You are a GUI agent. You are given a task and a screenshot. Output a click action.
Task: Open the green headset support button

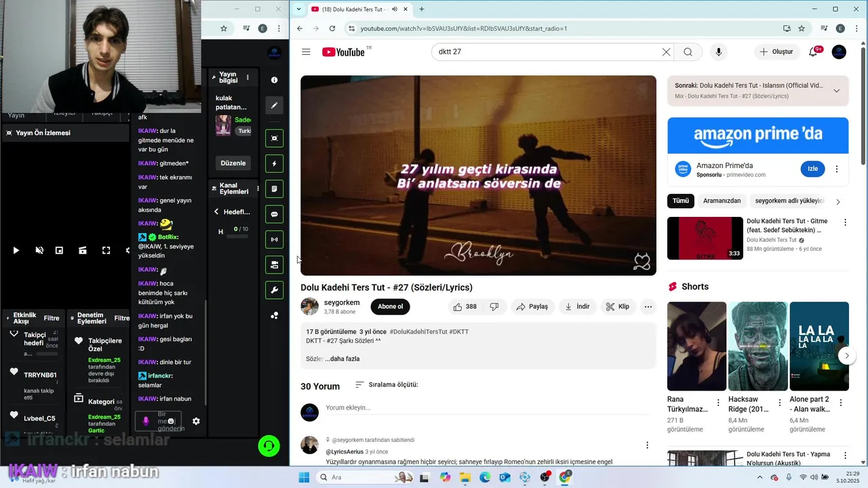click(x=269, y=445)
